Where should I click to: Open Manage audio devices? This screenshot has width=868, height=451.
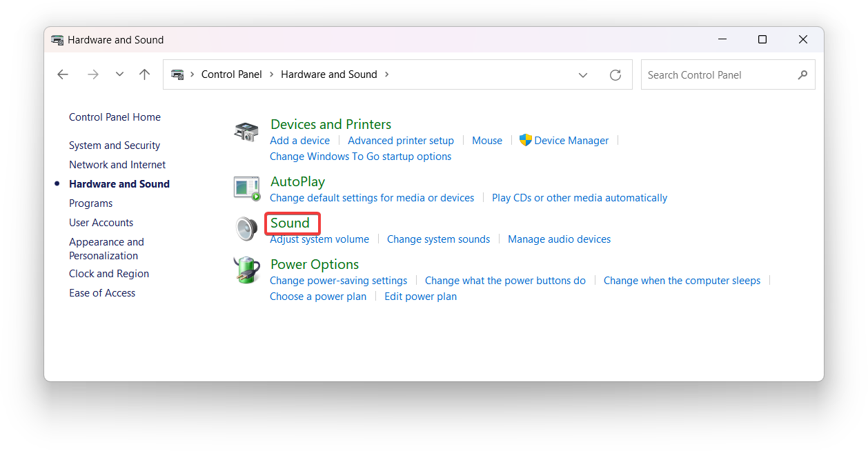(559, 239)
